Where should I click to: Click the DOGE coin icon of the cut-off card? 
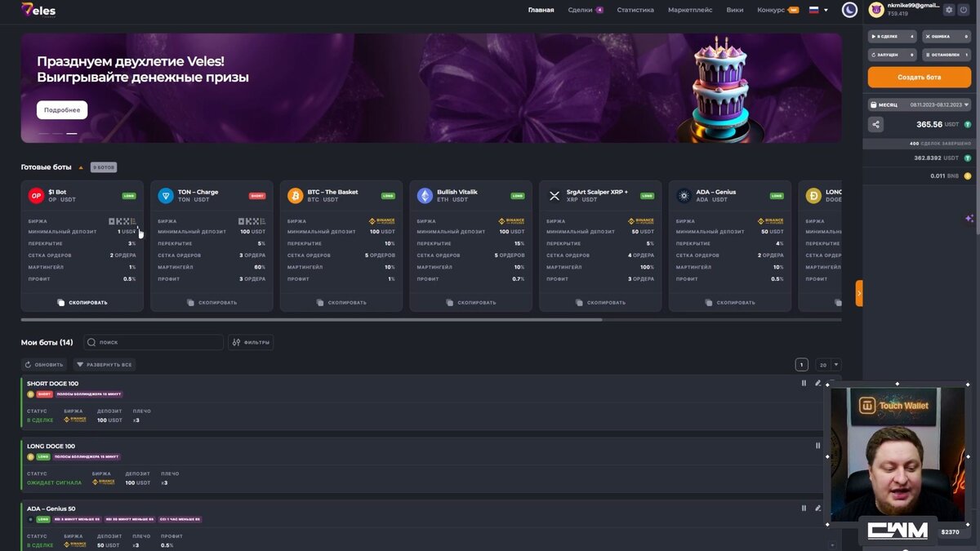813,196
